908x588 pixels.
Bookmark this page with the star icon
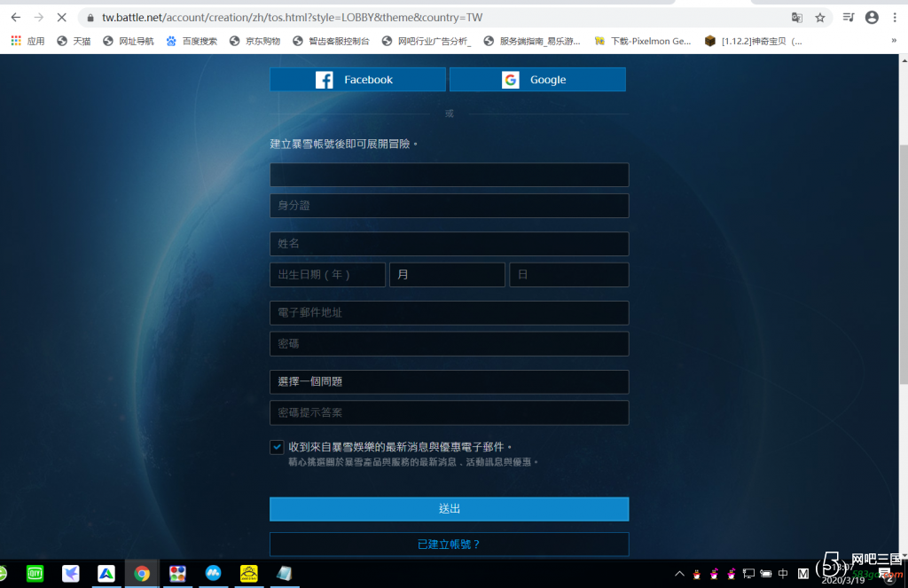(x=820, y=18)
